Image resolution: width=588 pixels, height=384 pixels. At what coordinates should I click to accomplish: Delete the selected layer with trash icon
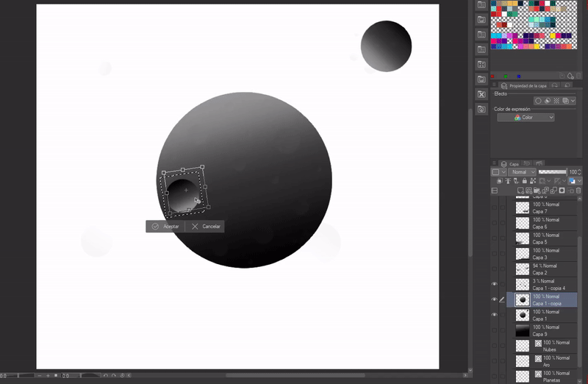click(x=578, y=191)
